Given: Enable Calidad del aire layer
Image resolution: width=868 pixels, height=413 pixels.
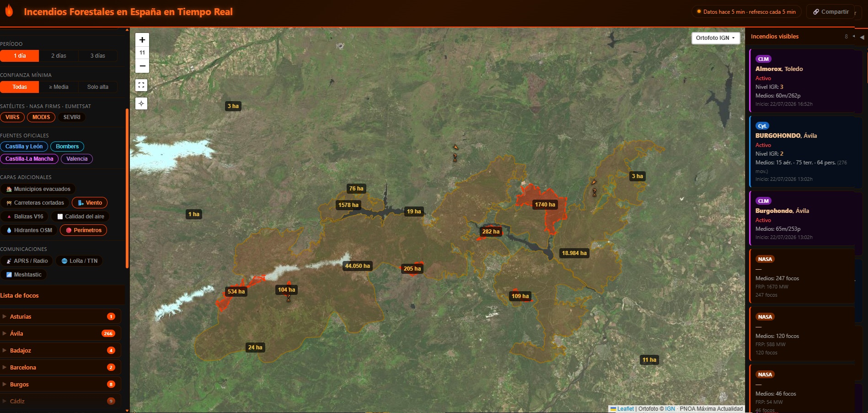Looking at the screenshot, I should click(x=80, y=217).
